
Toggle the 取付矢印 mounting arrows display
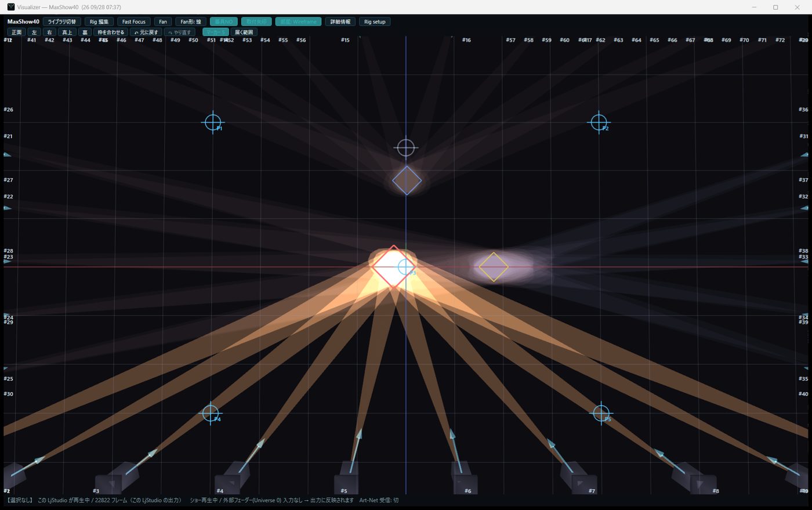pyautogui.click(x=256, y=21)
